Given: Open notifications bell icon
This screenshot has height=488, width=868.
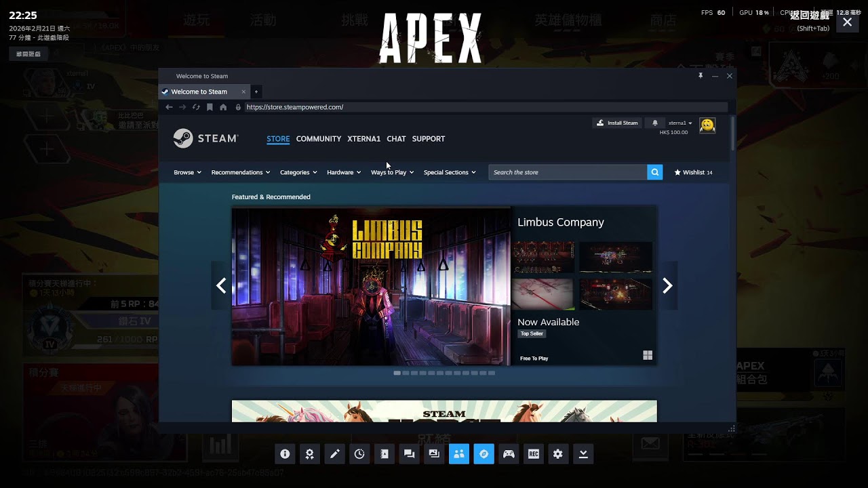Looking at the screenshot, I should coord(655,123).
